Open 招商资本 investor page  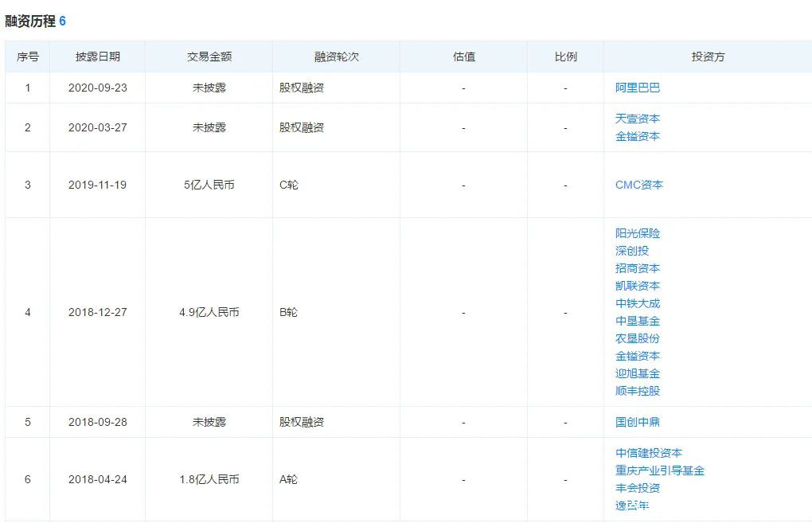(x=638, y=268)
